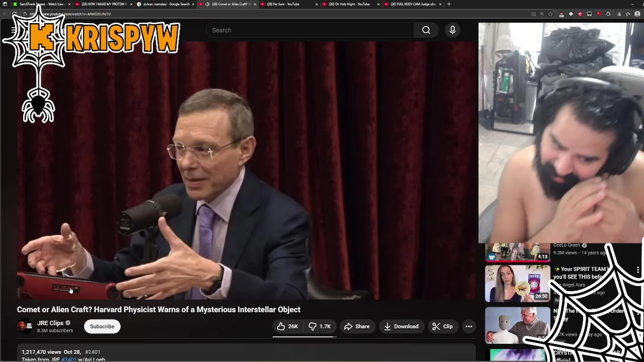The image size is (644, 362).
Task: Click the video player to pause
Action: [247, 171]
